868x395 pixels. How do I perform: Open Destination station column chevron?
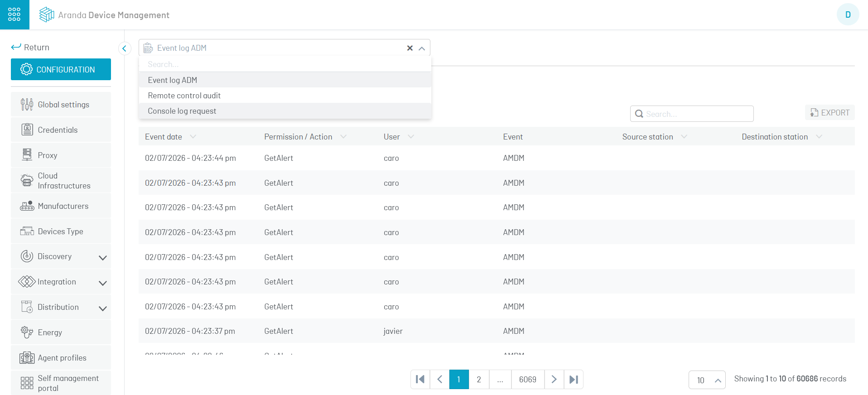point(819,137)
